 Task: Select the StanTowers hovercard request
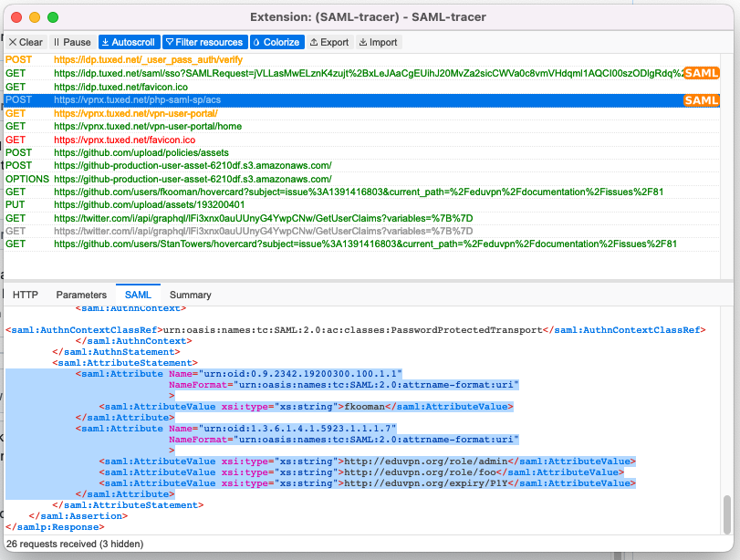(x=274, y=244)
